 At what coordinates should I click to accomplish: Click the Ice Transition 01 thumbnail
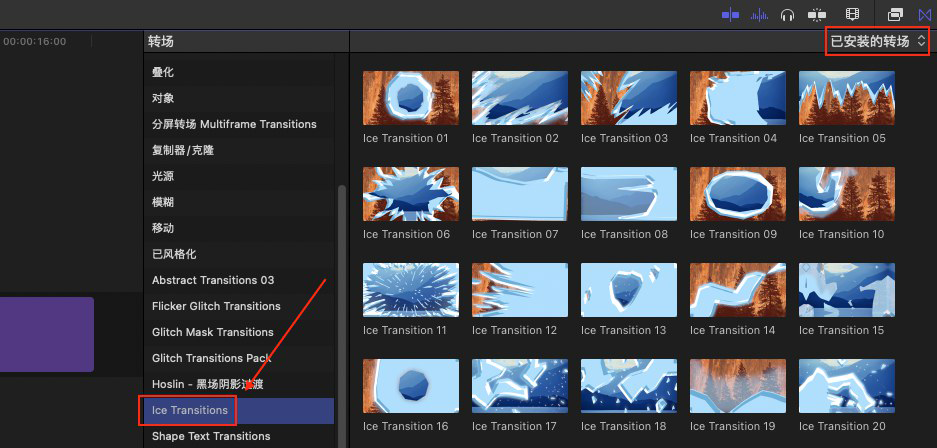click(x=410, y=98)
